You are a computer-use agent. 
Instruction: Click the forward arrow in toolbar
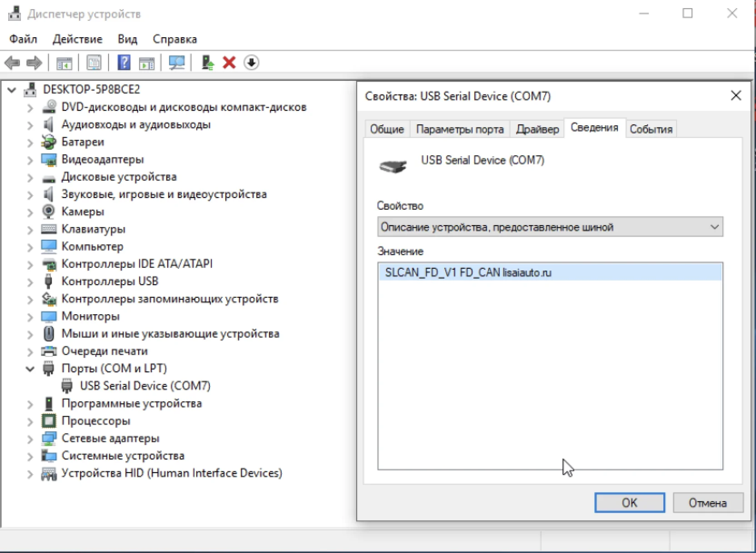[35, 63]
